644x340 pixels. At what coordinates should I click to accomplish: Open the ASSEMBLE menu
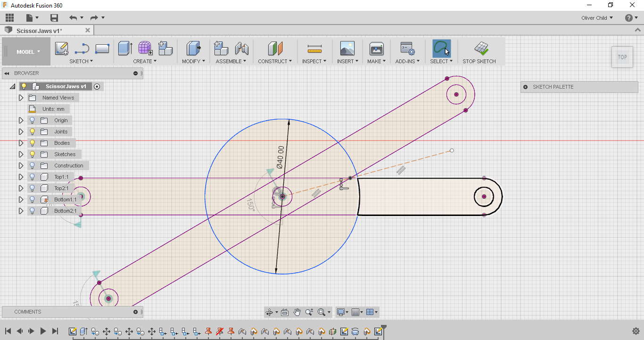point(231,61)
